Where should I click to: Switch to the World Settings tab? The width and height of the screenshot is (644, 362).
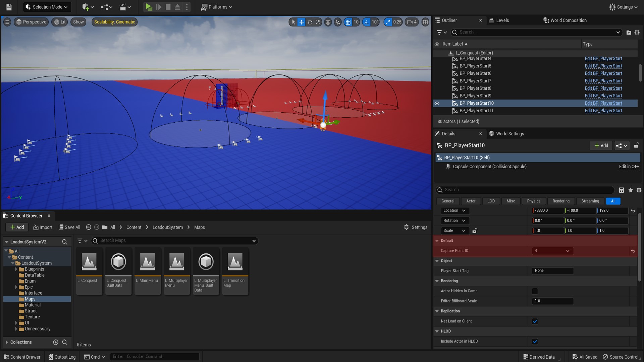pos(509,134)
